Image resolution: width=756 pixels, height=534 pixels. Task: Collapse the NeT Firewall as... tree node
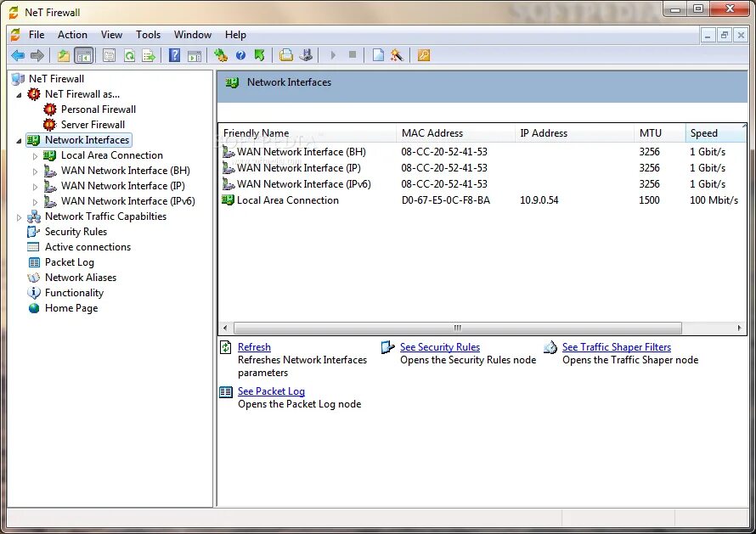click(x=19, y=95)
